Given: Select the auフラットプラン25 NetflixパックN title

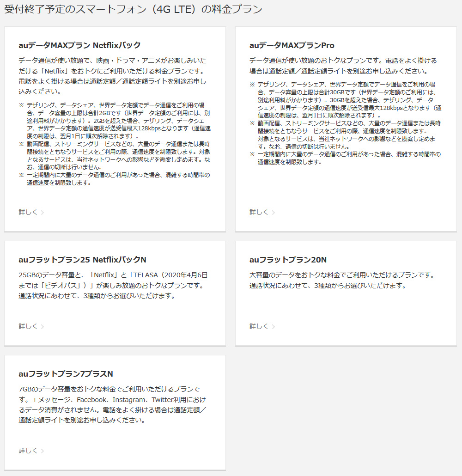Looking at the screenshot, I should (x=82, y=260).
